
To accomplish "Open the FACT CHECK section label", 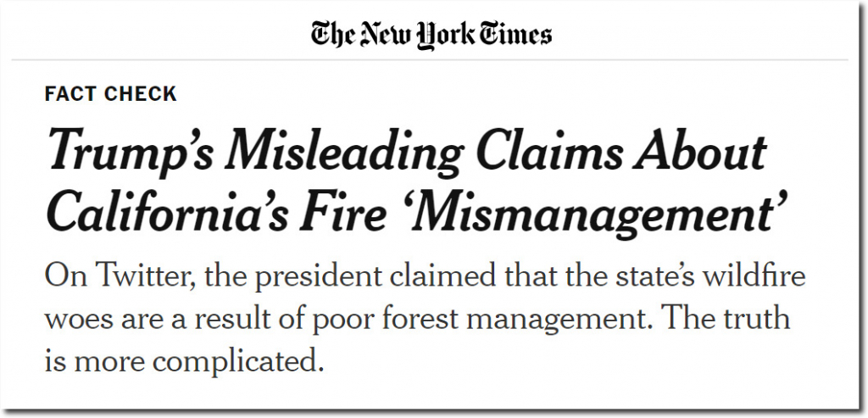I will (111, 94).
